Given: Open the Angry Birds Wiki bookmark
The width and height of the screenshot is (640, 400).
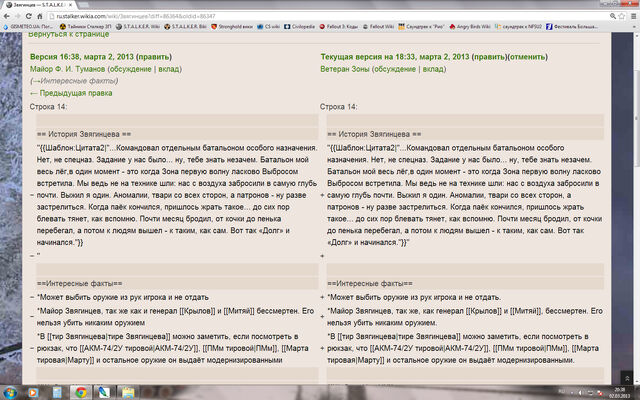Looking at the screenshot, I should coord(469,27).
